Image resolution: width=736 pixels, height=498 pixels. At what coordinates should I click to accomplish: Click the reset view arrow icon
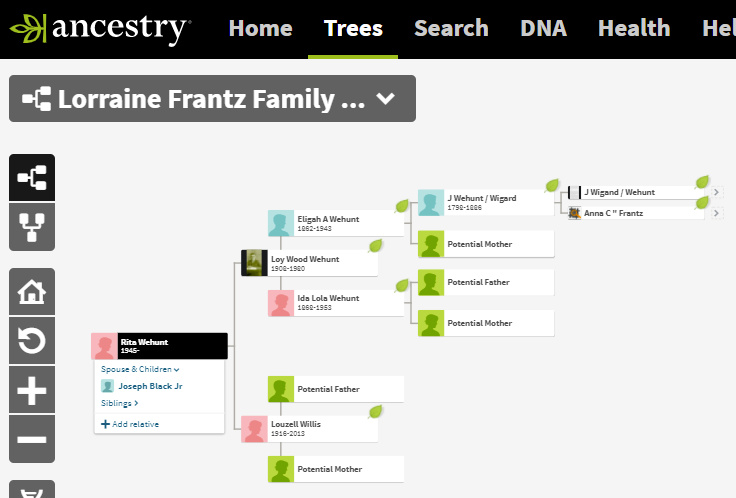(32, 341)
